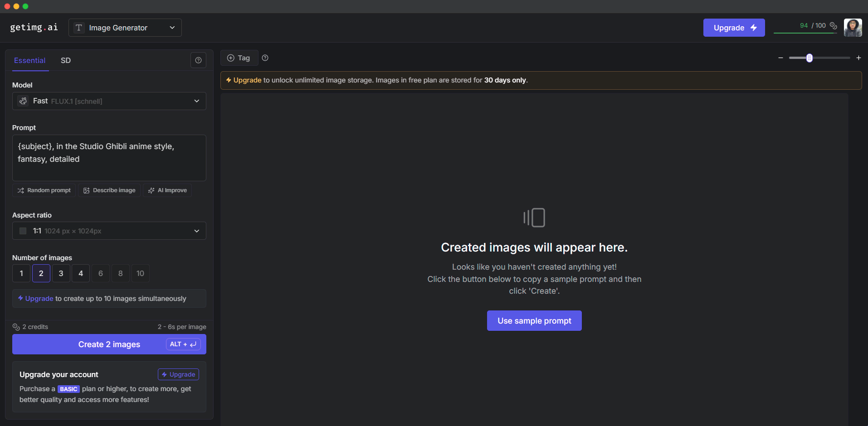Screen dimensions: 868x426
Task: Select 6 images option
Action: pyautogui.click(x=101, y=273)
